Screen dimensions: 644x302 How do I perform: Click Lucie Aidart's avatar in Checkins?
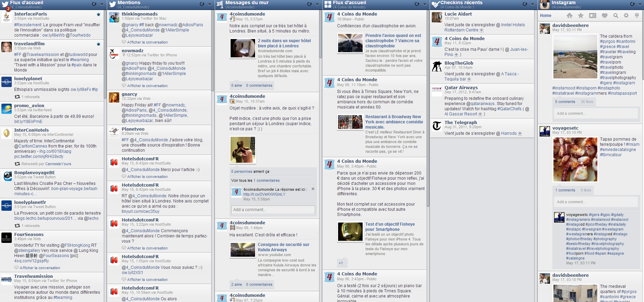437,17
